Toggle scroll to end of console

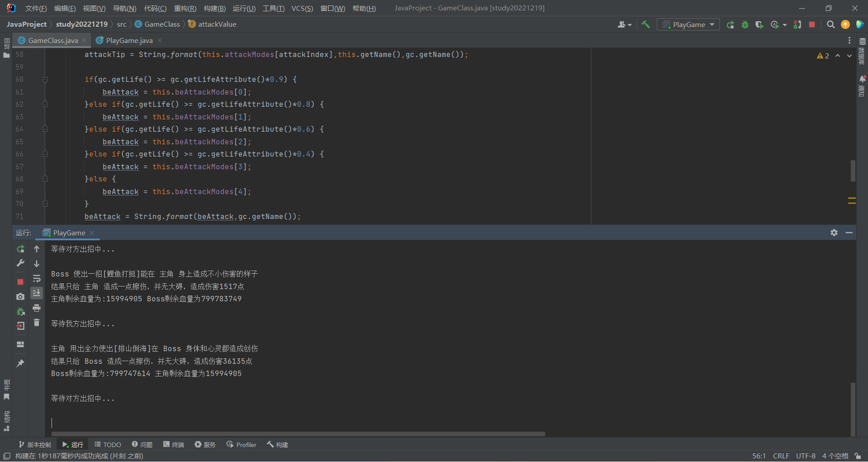(x=37, y=293)
